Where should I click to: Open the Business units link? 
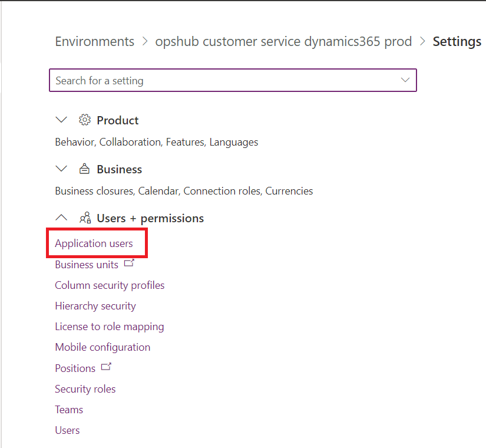[87, 265]
